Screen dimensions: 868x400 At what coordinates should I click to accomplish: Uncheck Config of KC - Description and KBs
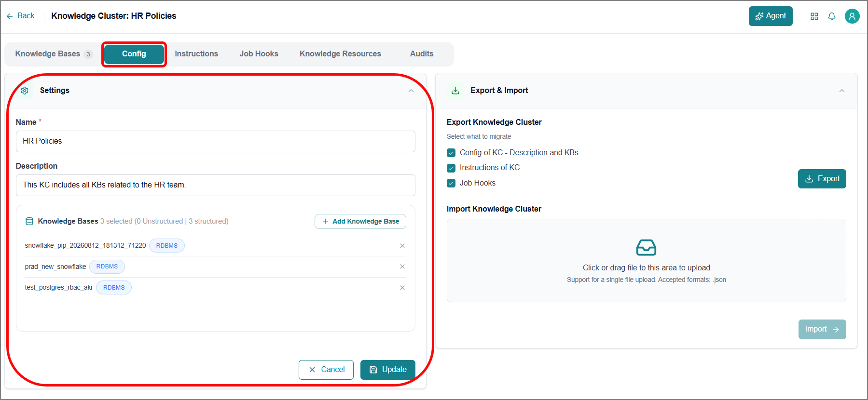451,153
